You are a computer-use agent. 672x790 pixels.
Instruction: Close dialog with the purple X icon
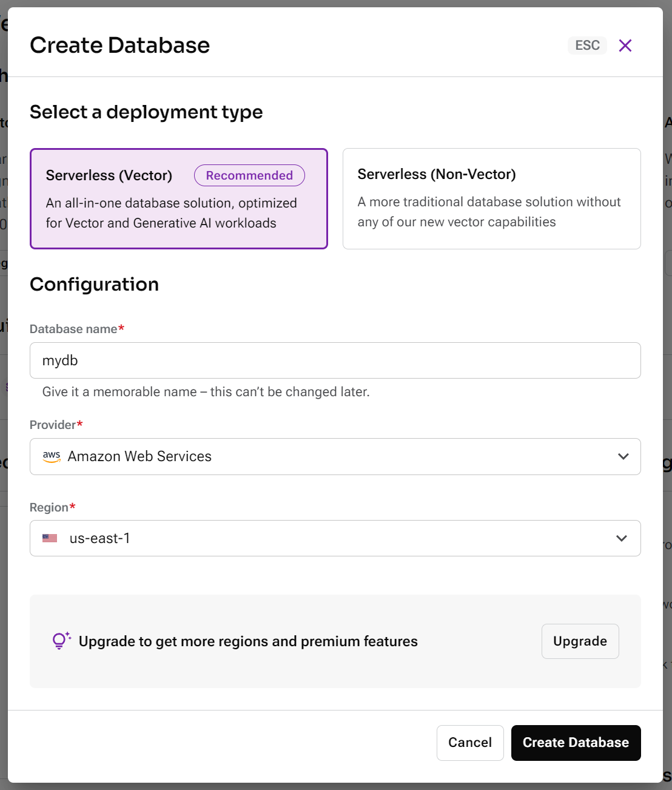click(x=625, y=46)
